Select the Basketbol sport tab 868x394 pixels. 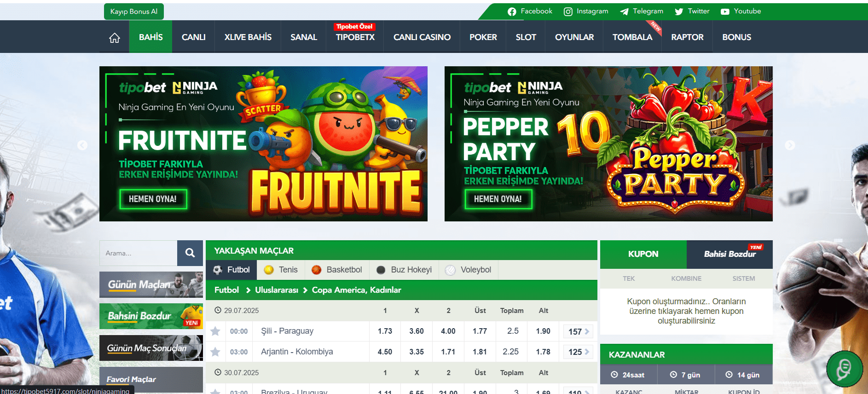[x=336, y=270]
